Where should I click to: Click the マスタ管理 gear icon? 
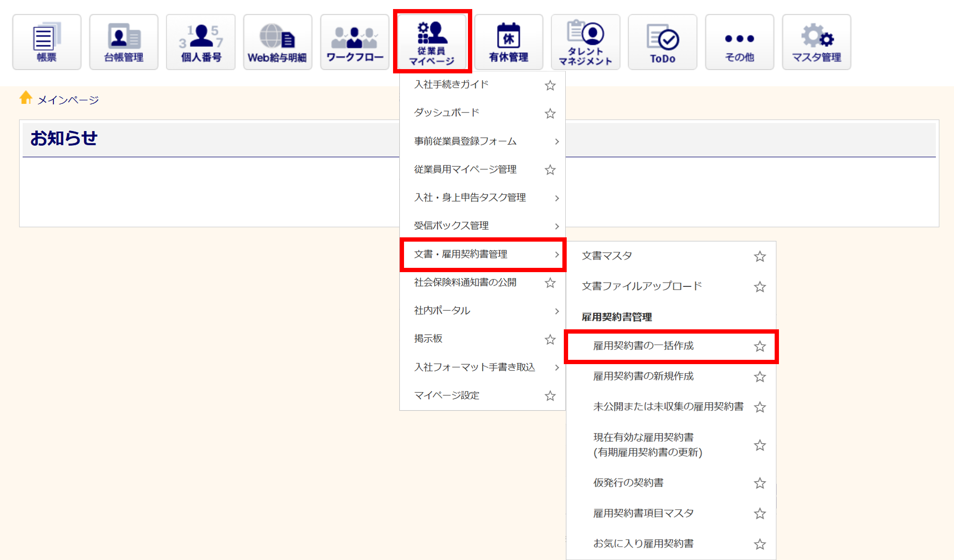click(816, 42)
